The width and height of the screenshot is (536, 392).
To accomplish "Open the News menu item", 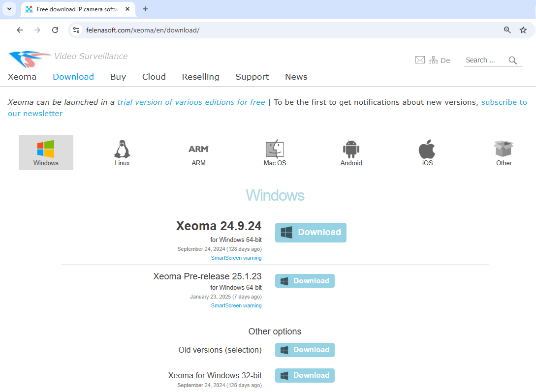I will pos(296,77).
